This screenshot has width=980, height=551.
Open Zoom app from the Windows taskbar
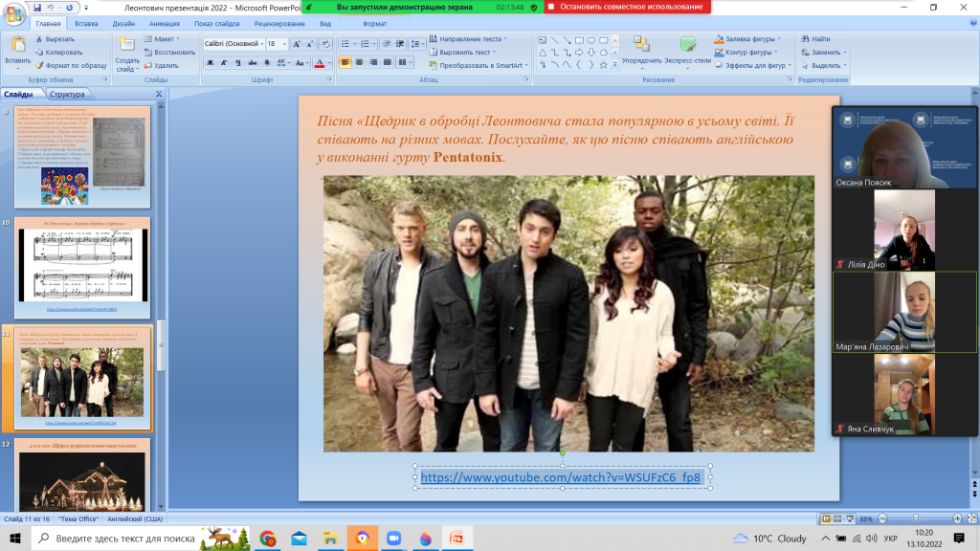[x=391, y=539]
